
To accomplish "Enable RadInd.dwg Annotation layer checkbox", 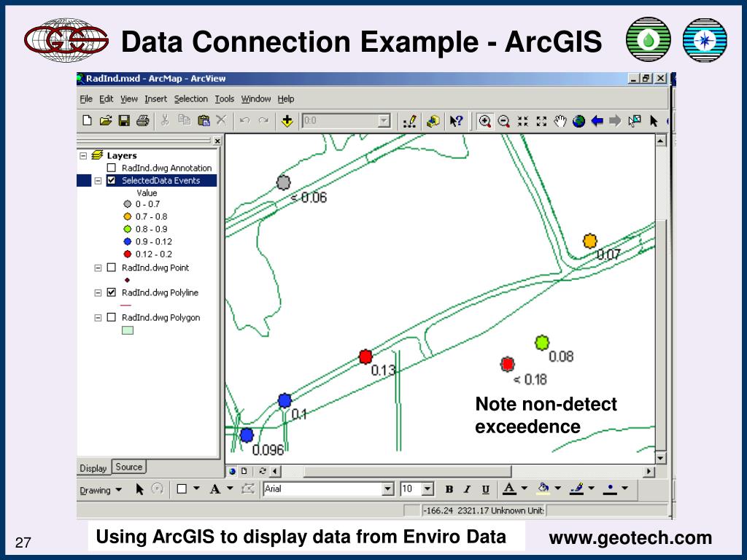I will pos(112,168).
